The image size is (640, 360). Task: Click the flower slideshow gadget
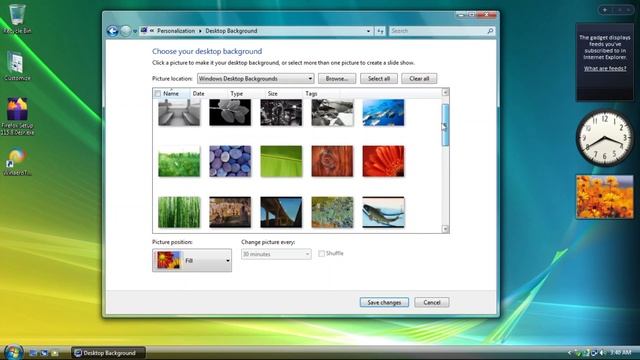tap(605, 197)
